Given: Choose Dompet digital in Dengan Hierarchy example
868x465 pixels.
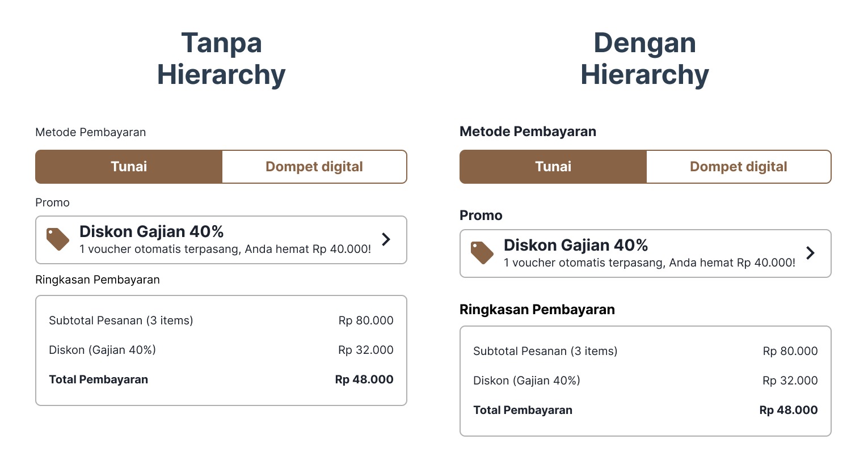Looking at the screenshot, I should coord(739,167).
